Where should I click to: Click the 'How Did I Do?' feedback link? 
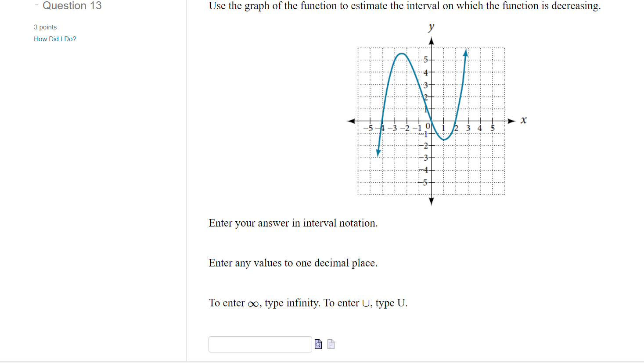click(x=55, y=39)
